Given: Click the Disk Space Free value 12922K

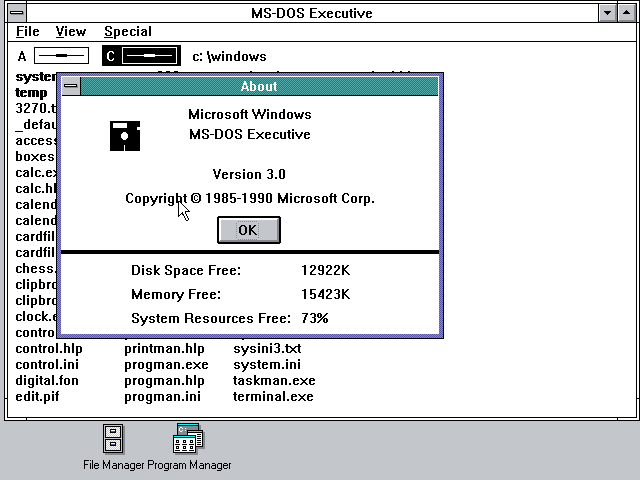Looking at the screenshot, I should pyautogui.click(x=326, y=270).
